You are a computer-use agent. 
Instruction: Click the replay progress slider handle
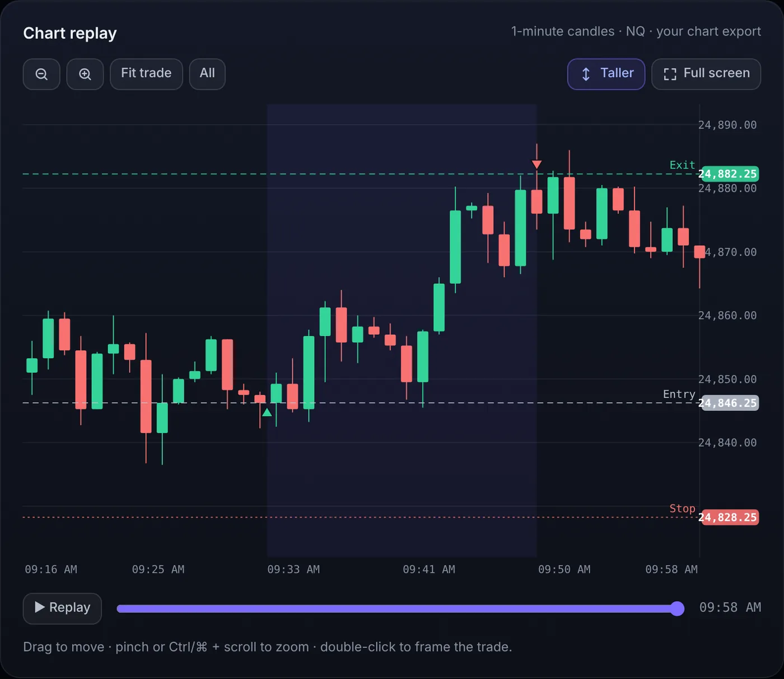[677, 608]
